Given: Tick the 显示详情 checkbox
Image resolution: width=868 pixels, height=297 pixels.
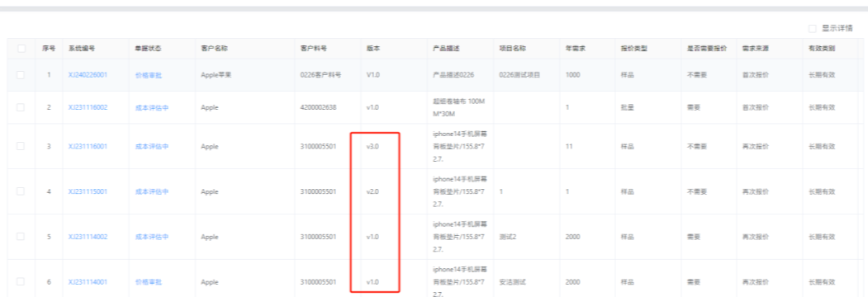Looking at the screenshot, I should coord(812,28).
